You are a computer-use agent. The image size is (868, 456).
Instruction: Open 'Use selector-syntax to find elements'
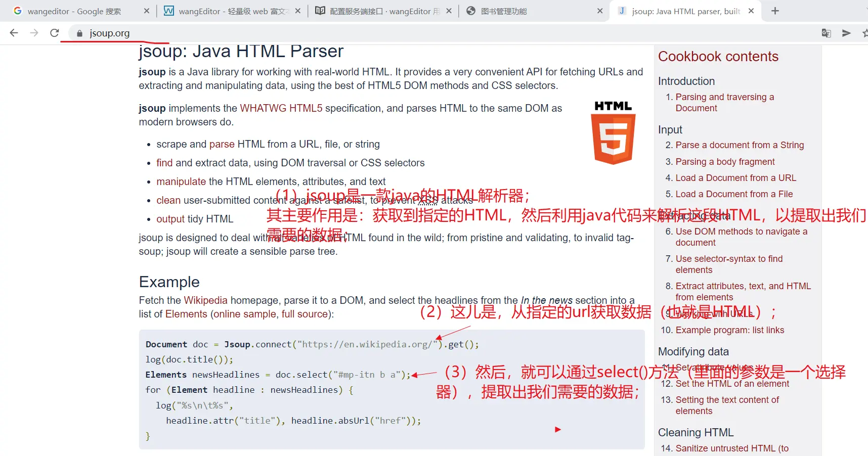[x=729, y=264]
